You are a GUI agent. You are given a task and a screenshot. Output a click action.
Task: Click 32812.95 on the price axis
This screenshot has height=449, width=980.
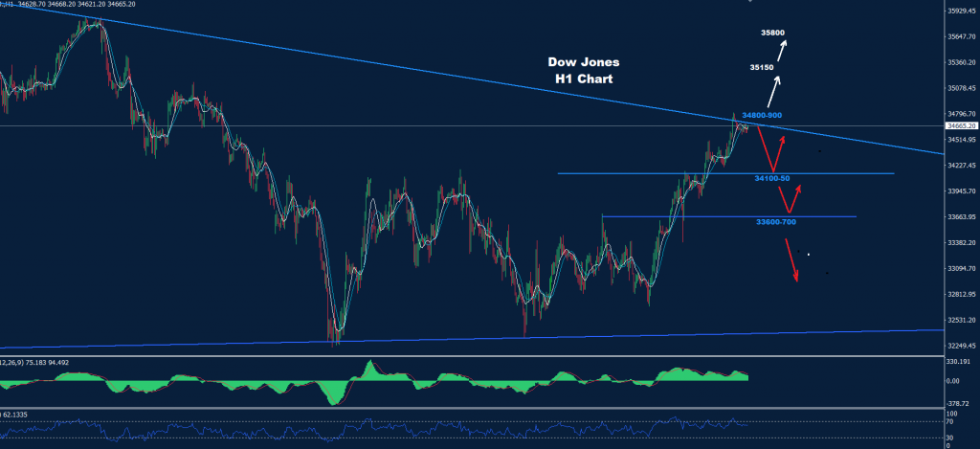963,294
